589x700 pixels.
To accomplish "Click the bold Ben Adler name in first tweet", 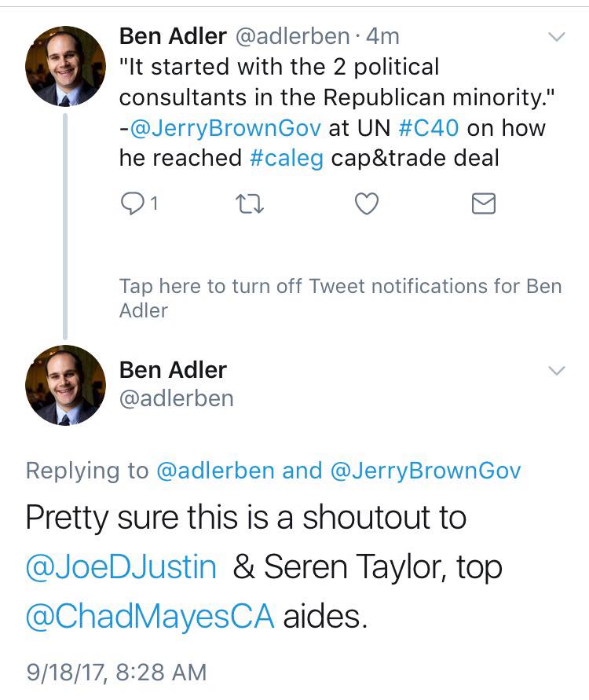I will (173, 36).
